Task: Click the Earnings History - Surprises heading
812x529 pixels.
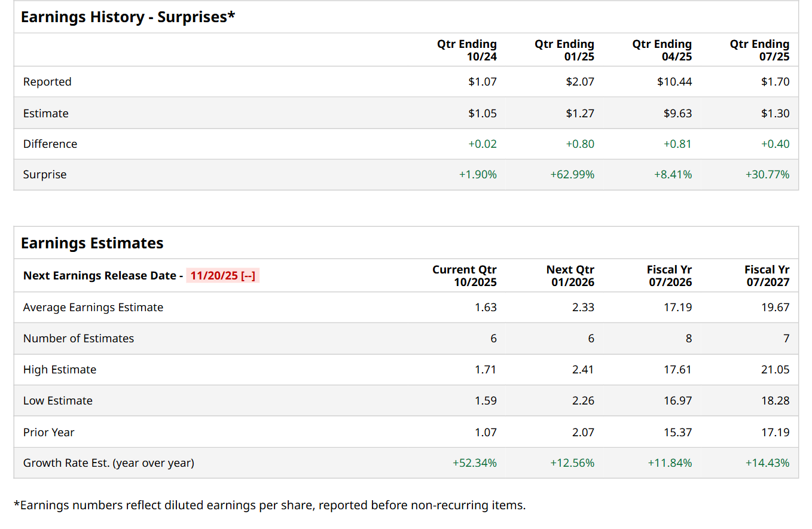Action: 128,17
